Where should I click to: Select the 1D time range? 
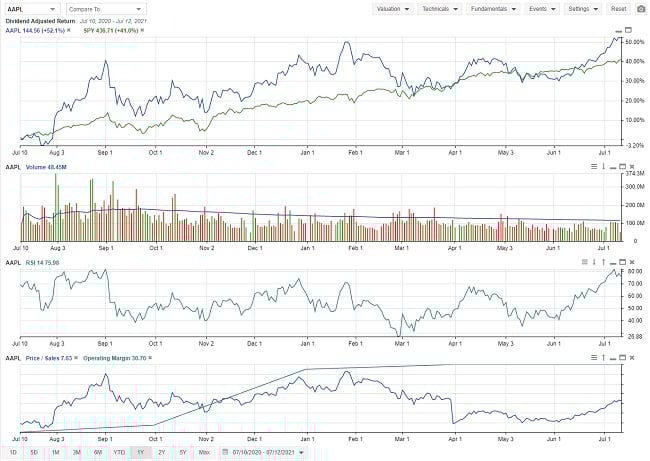coord(13,452)
